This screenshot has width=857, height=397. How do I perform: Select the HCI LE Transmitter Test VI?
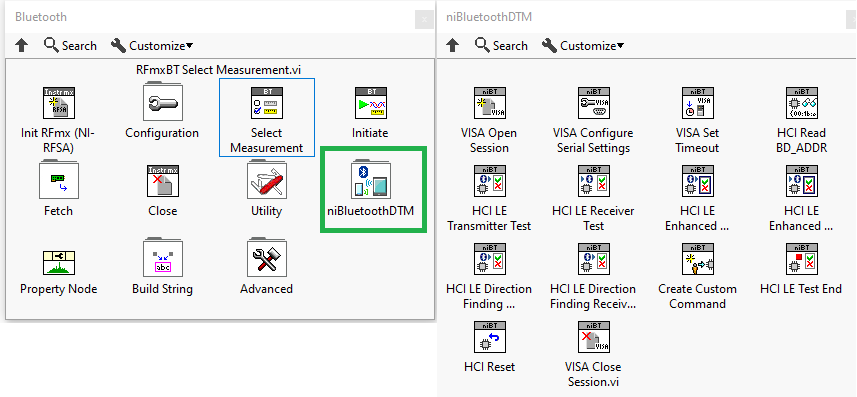click(489, 181)
